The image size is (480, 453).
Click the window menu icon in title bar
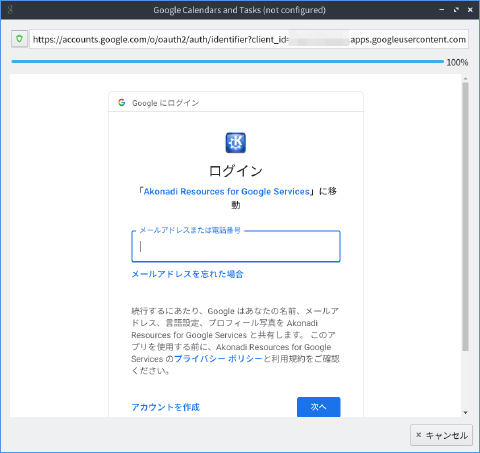(x=10, y=9)
